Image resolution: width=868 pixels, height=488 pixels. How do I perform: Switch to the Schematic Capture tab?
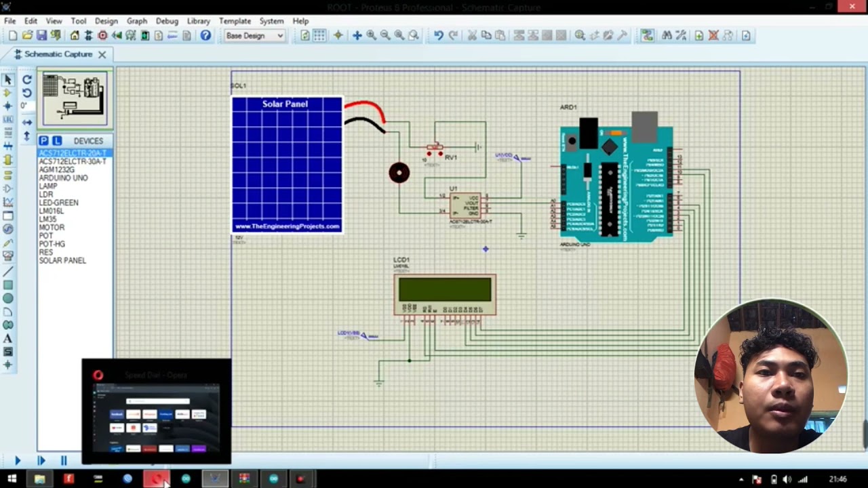pyautogui.click(x=58, y=54)
